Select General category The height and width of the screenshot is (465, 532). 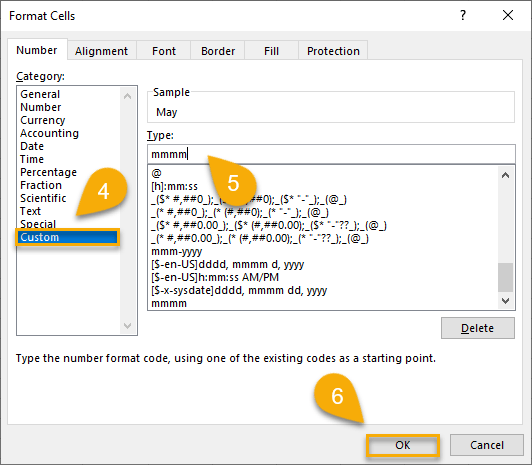coord(40,94)
